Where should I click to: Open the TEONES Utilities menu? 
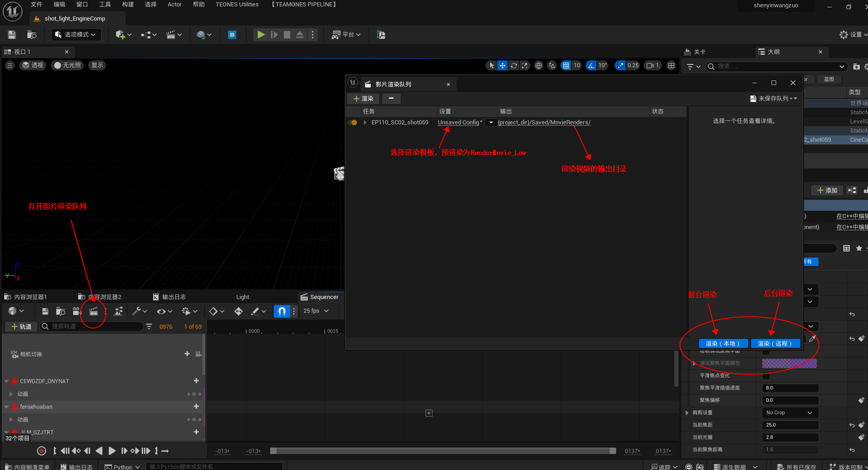click(237, 5)
